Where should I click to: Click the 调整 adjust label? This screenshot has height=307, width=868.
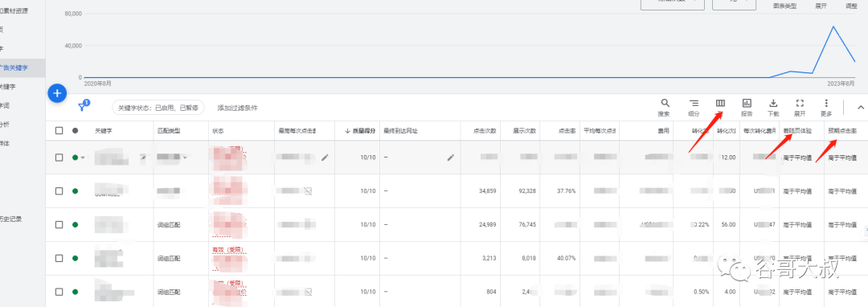click(x=851, y=6)
